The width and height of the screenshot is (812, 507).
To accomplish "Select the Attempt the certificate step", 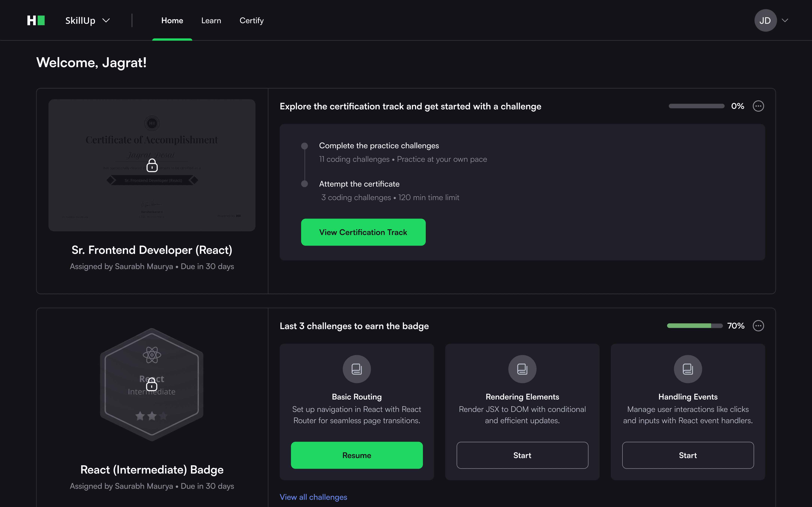I will click(x=359, y=184).
